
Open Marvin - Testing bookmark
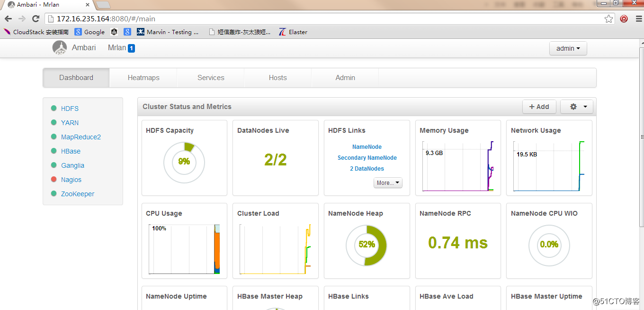168,32
